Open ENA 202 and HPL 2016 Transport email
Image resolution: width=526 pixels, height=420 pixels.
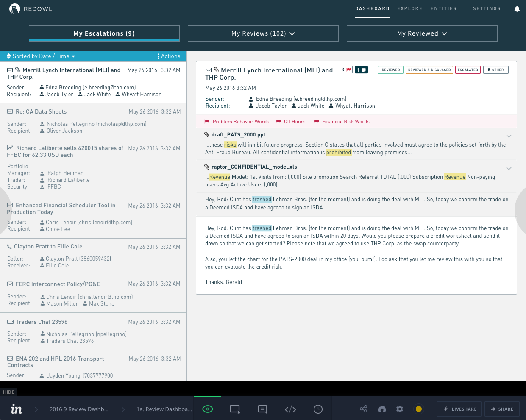93,366
